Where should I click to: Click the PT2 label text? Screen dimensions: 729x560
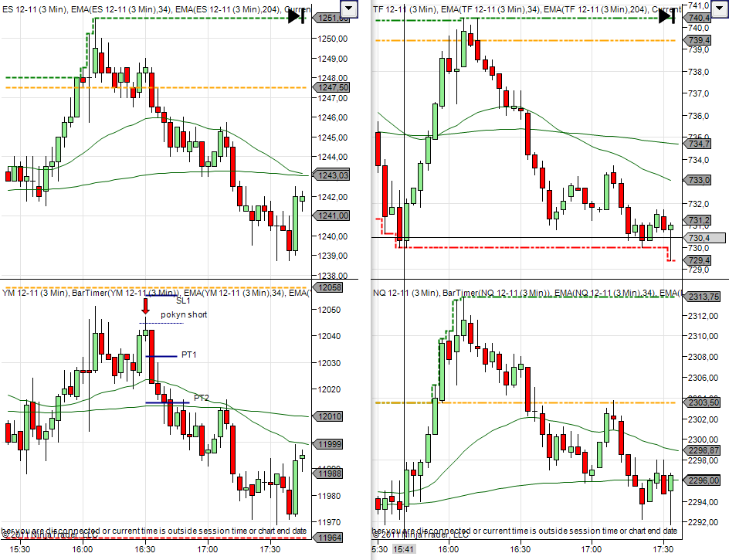[202, 398]
